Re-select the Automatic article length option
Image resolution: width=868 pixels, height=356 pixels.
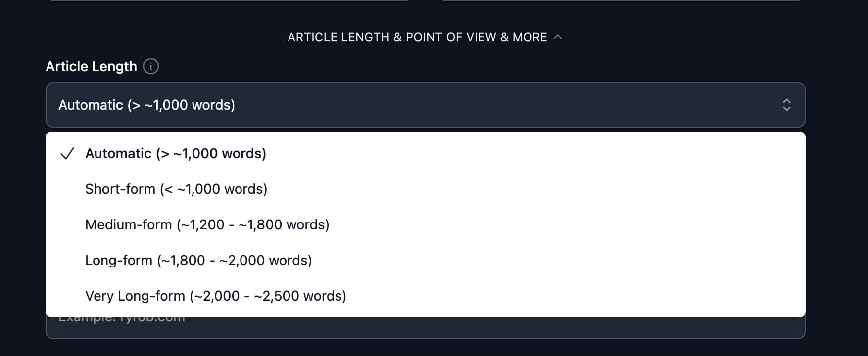point(176,154)
